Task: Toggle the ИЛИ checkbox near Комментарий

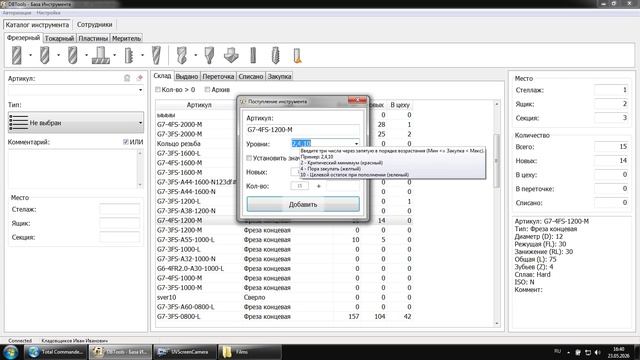Action: 126,142
